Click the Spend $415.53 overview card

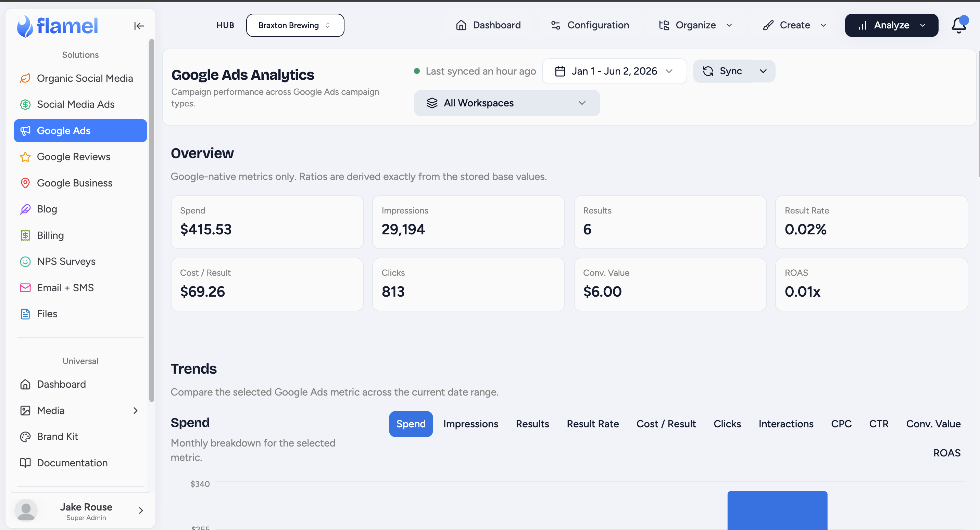267,222
